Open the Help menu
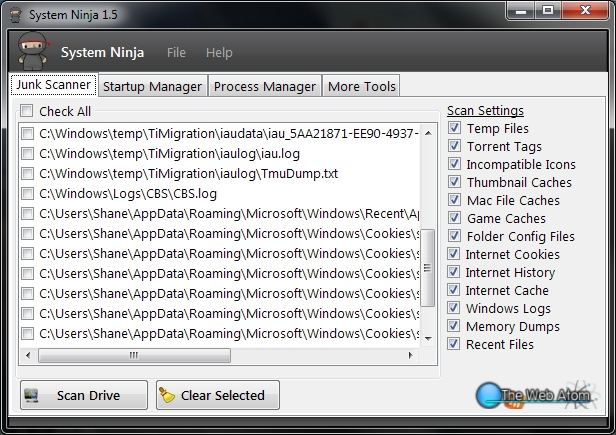This screenshot has height=435, width=616. pyautogui.click(x=219, y=52)
